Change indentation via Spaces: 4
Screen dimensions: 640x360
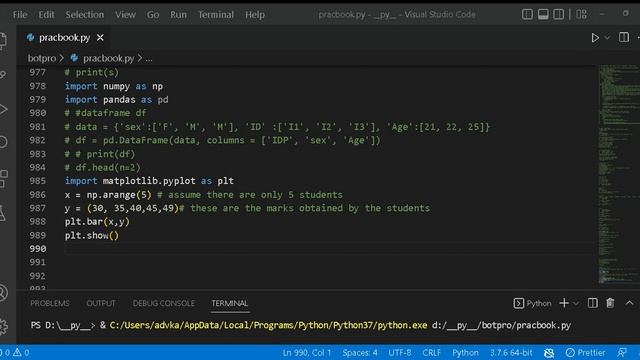(360, 352)
